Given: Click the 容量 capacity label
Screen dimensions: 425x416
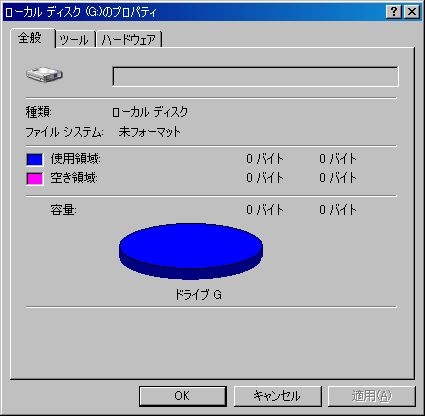Looking at the screenshot, I should [x=63, y=210].
